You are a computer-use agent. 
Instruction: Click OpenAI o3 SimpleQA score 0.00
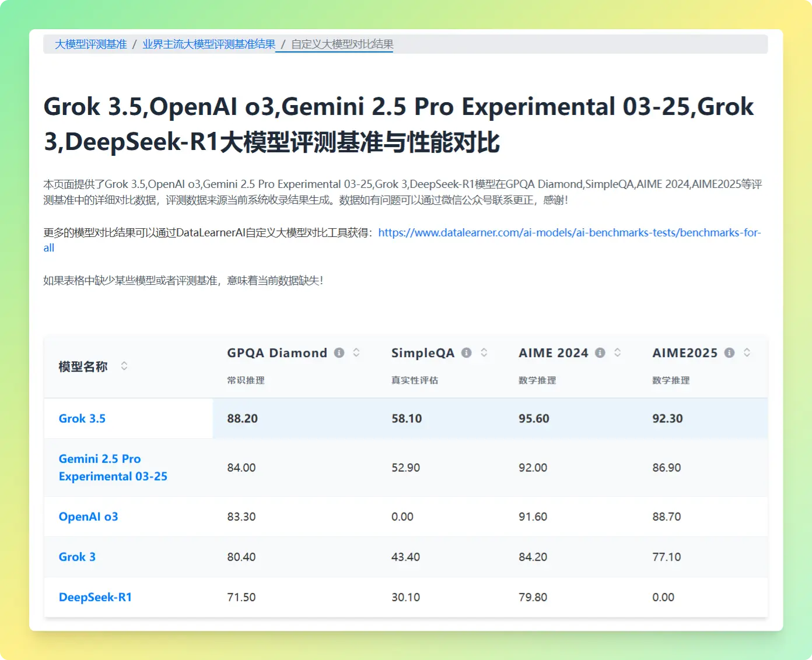point(402,516)
